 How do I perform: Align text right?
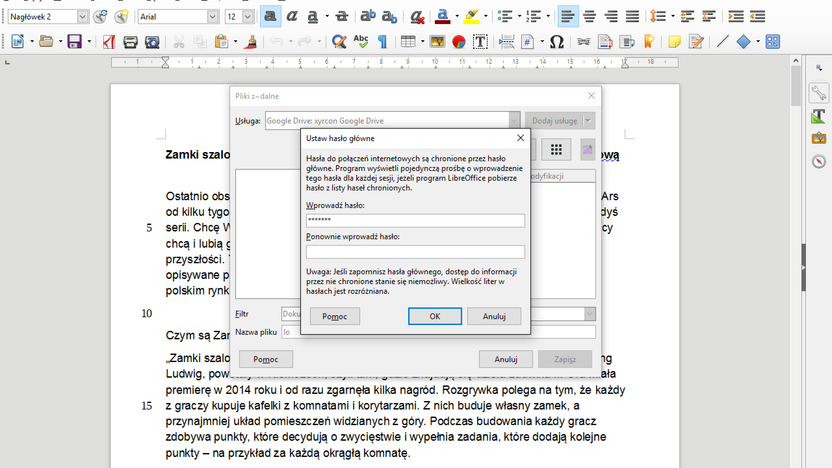pos(611,17)
